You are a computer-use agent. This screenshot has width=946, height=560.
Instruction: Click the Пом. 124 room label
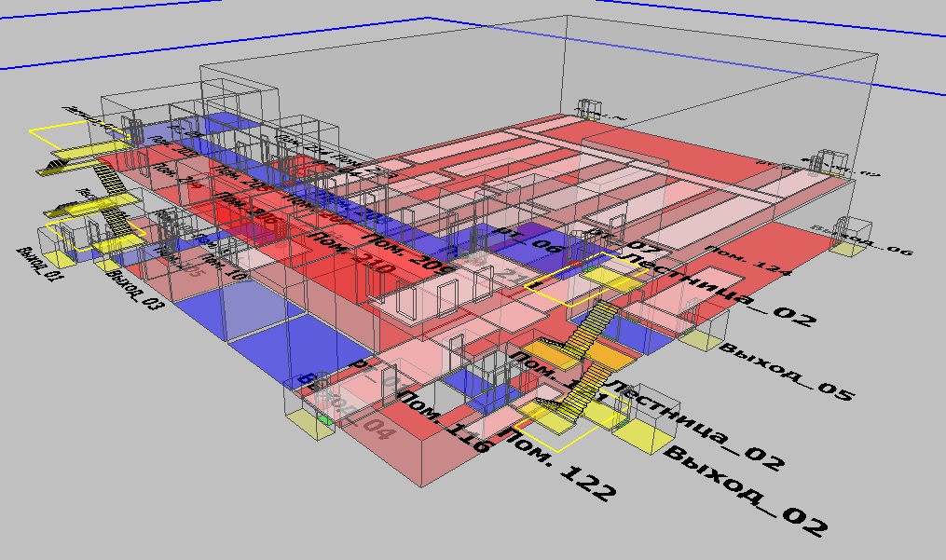(x=747, y=261)
